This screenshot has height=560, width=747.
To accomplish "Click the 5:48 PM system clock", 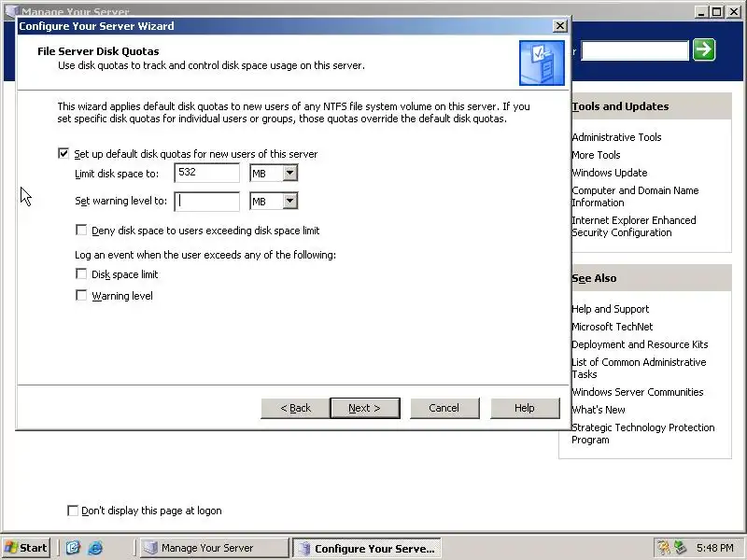I will point(714,548).
